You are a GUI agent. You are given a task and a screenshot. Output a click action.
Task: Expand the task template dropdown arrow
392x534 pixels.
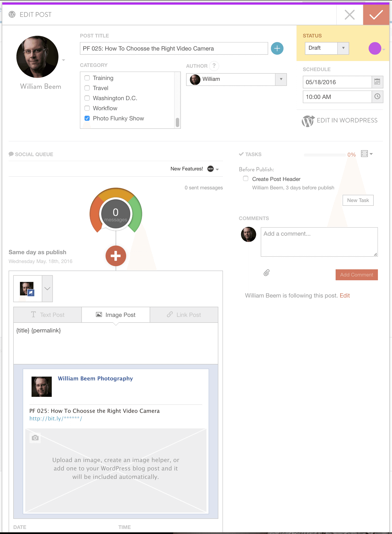[x=371, y=154]
